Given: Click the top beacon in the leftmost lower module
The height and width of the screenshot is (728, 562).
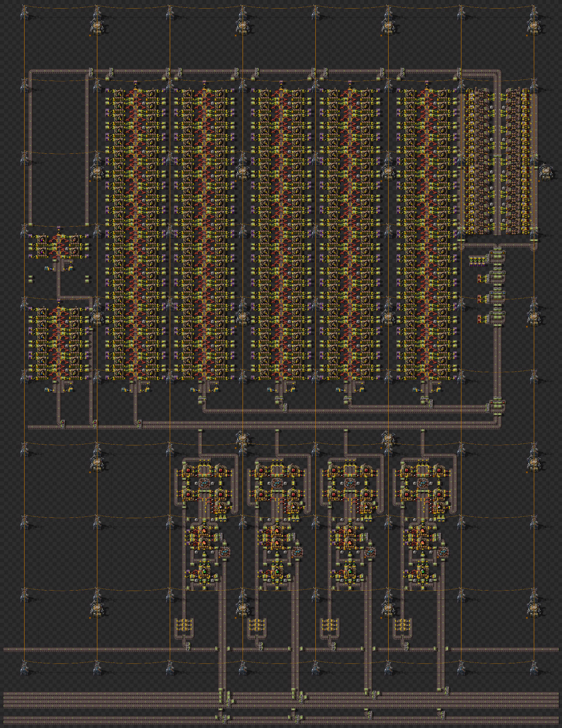Looking at the screenshot, I should point(204,482).
